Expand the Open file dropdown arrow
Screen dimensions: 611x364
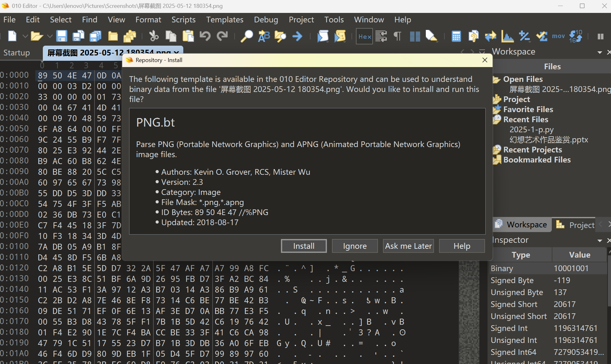[49, 36]
